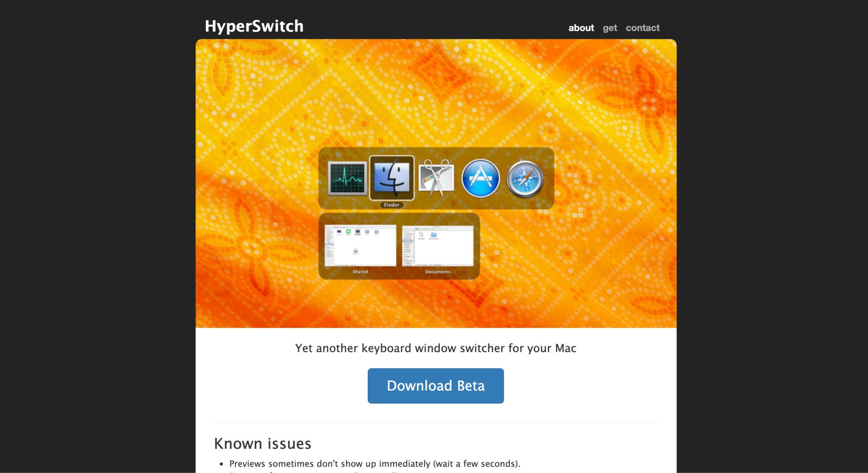This screenshot has width=868, height=473.
Task: Click the Download Beta button
Action: point(436,386)
